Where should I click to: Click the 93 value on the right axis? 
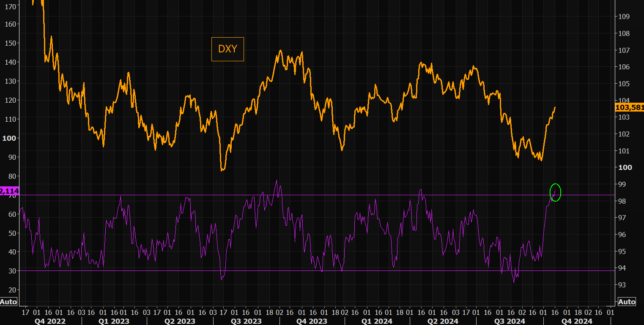[x=623, y=285]
